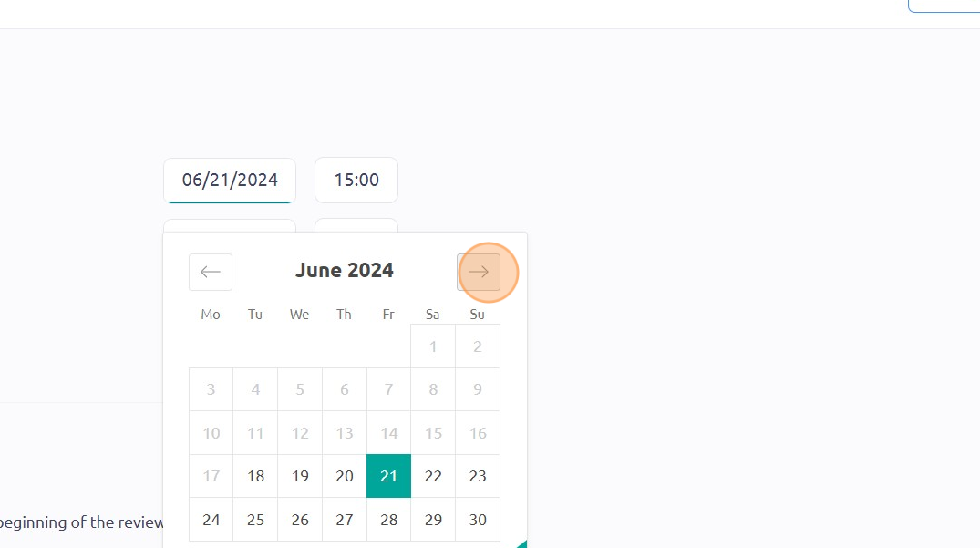The width and height of the screenshot is (980, 548).
Task: Click the June 2024 month header
Action: tap(345, 271)
